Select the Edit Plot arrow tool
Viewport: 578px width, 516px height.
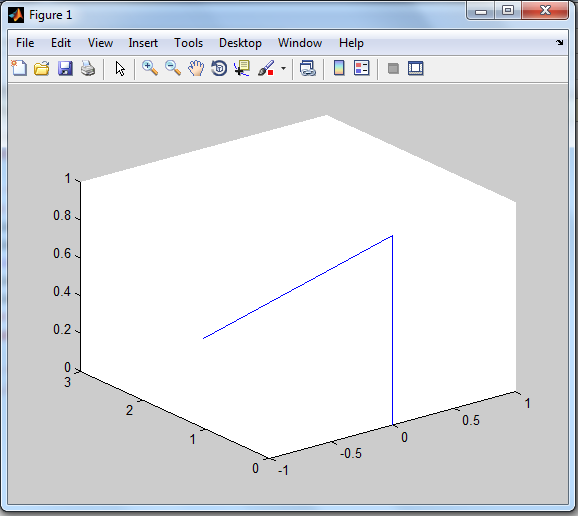[x=120, y=69]
